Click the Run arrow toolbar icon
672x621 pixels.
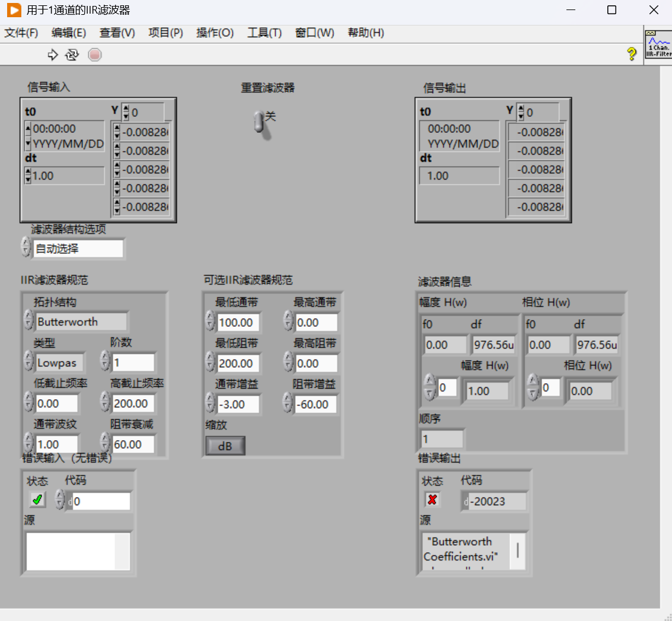(52, 55)
